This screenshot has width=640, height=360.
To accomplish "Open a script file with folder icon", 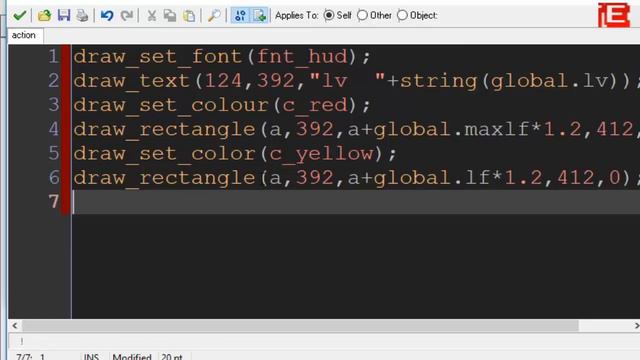I will point(44,16).
